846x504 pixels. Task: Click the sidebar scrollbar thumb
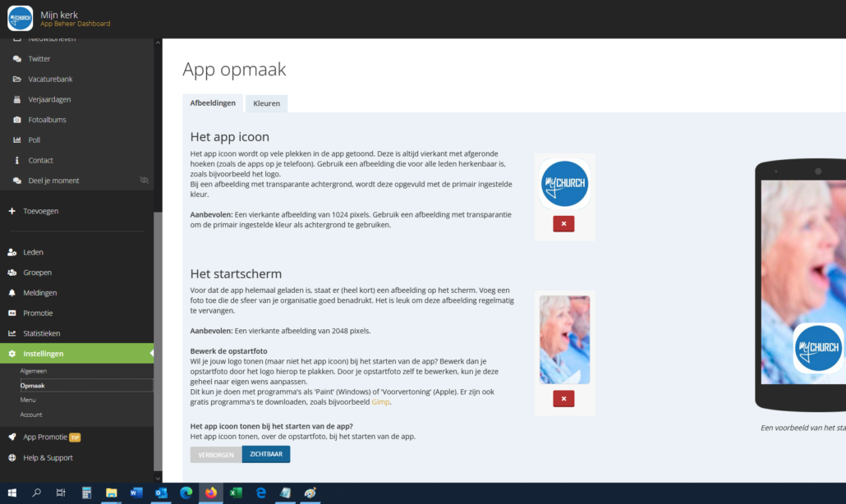(158, 341)
